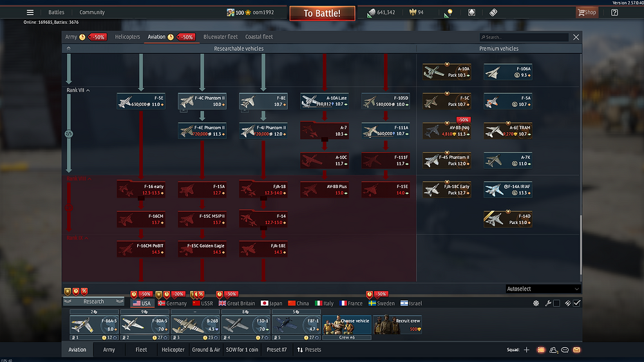Click the Search field
The width and height of the screenshot is (644, 362).
(x=524, y=37)
